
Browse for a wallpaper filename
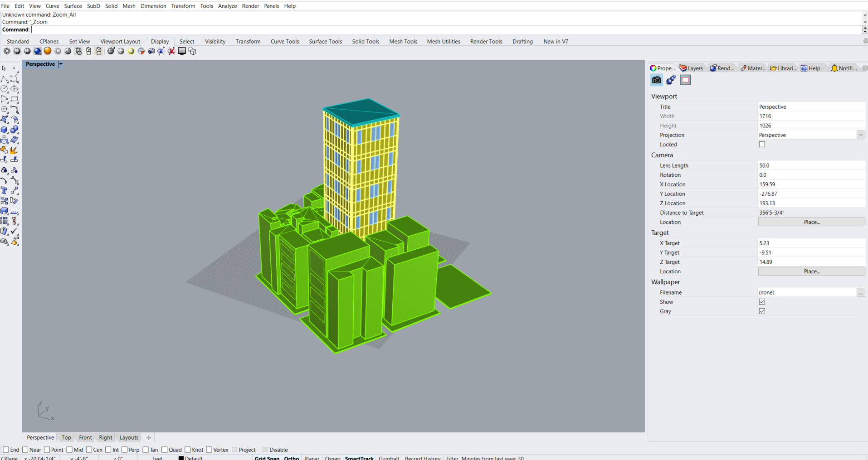pos(861,292)
